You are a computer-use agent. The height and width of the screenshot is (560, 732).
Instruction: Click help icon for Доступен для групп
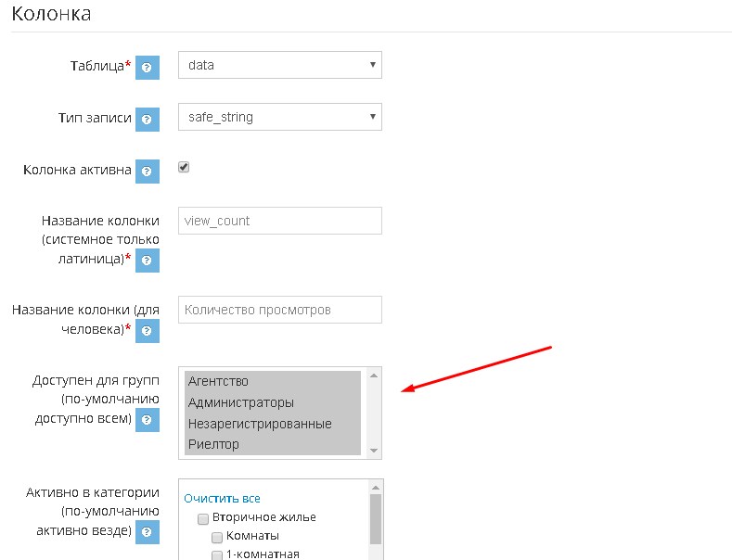click(148, 421)
